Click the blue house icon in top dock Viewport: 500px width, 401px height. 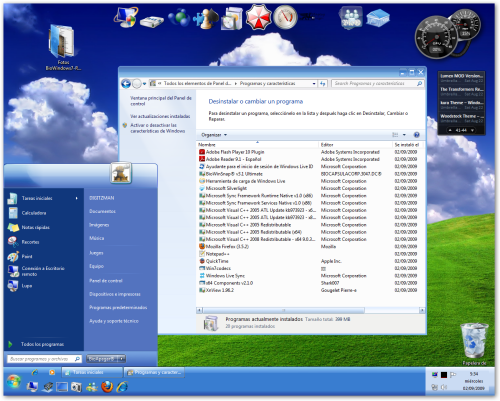(378, 18)
